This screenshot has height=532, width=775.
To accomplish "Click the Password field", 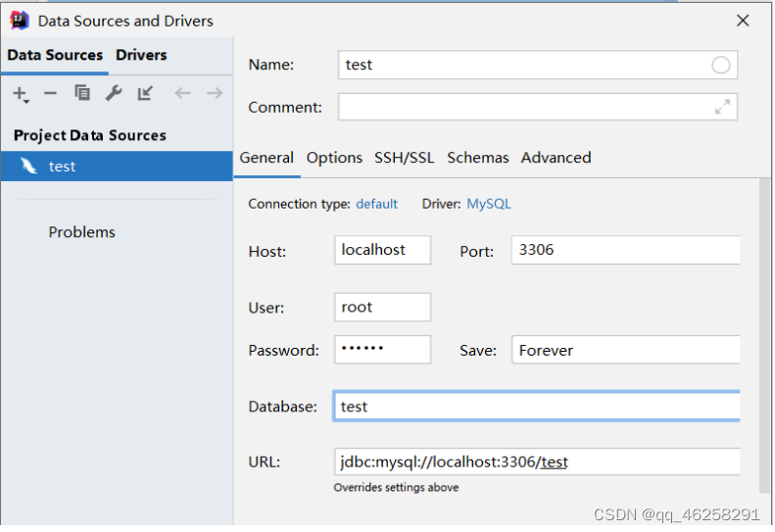I will 382,350.
